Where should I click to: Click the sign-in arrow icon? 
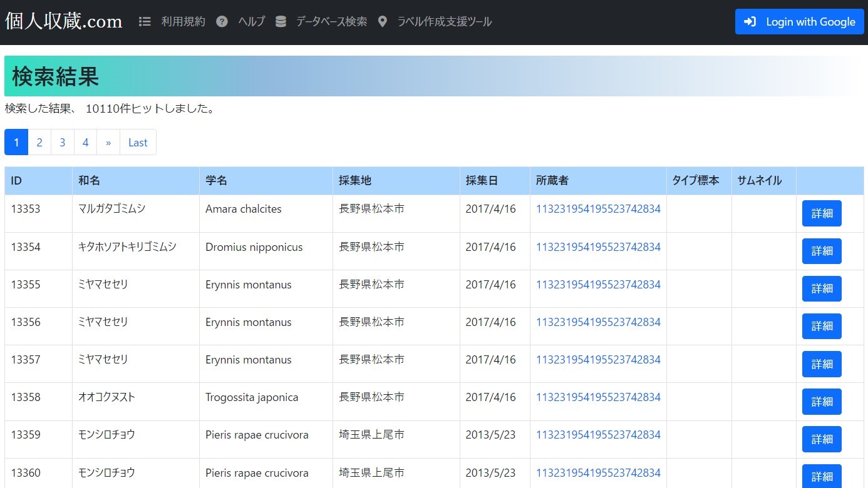[x=750, y=21]
